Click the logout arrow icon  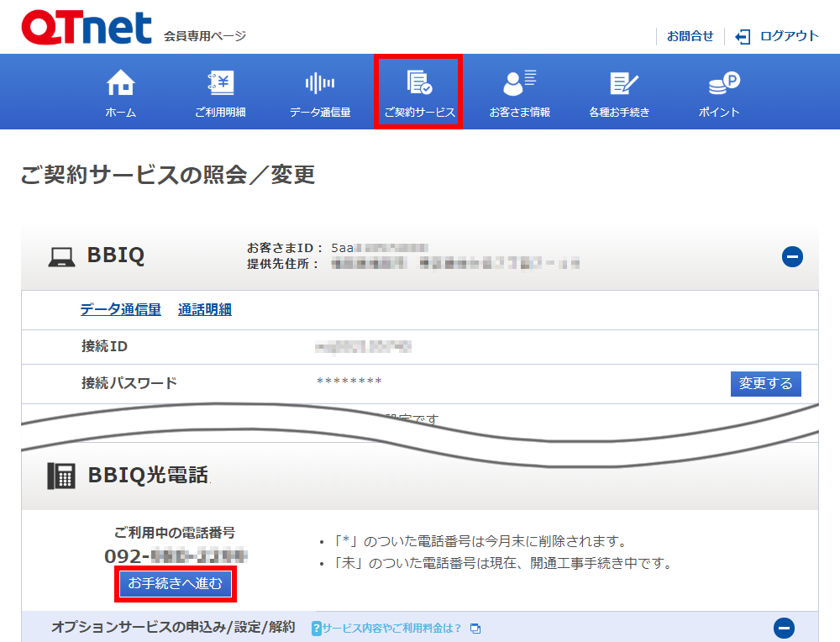tap(743, 37)
